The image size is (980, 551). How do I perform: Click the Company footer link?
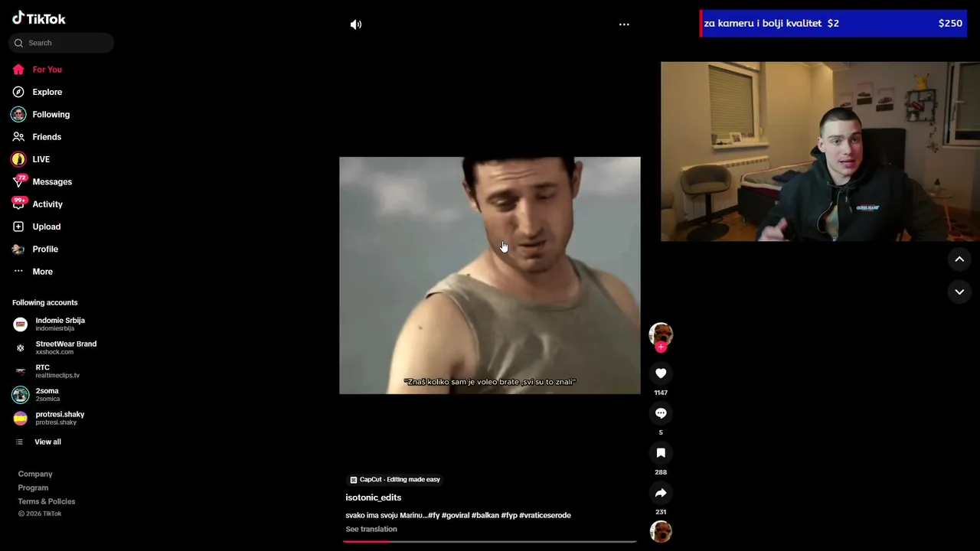click(x=35, y=474)
